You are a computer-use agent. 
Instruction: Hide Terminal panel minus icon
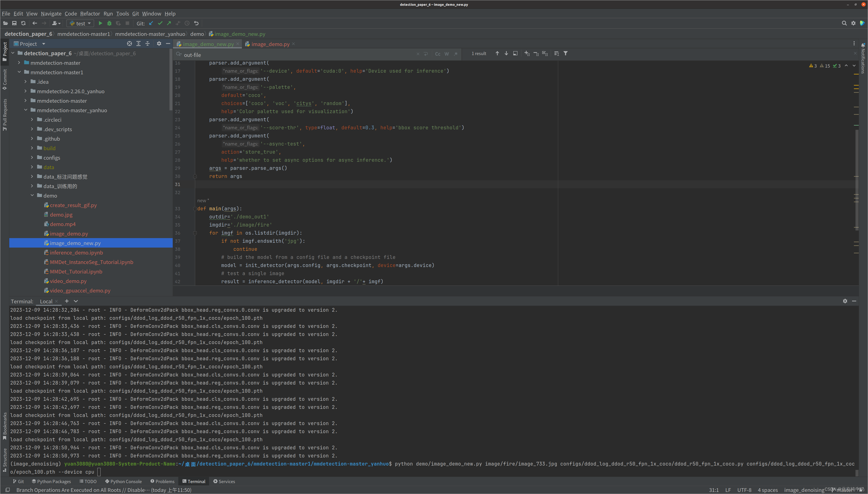(x=854, y=301)
